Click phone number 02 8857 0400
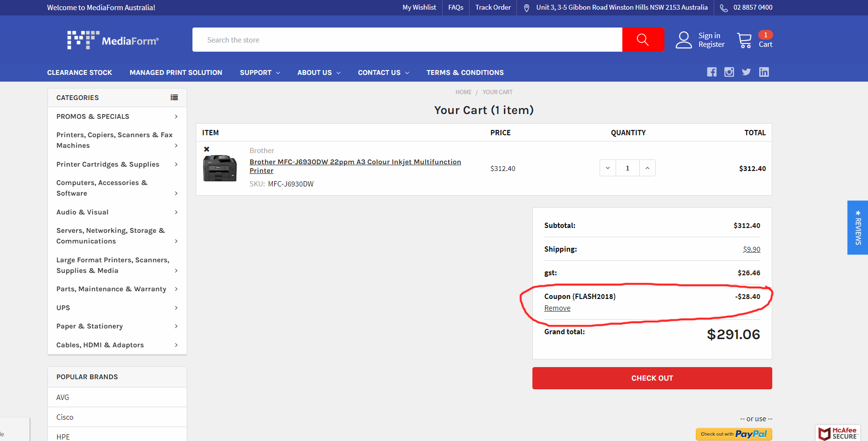Screen dimensions: 868x441 752,7
